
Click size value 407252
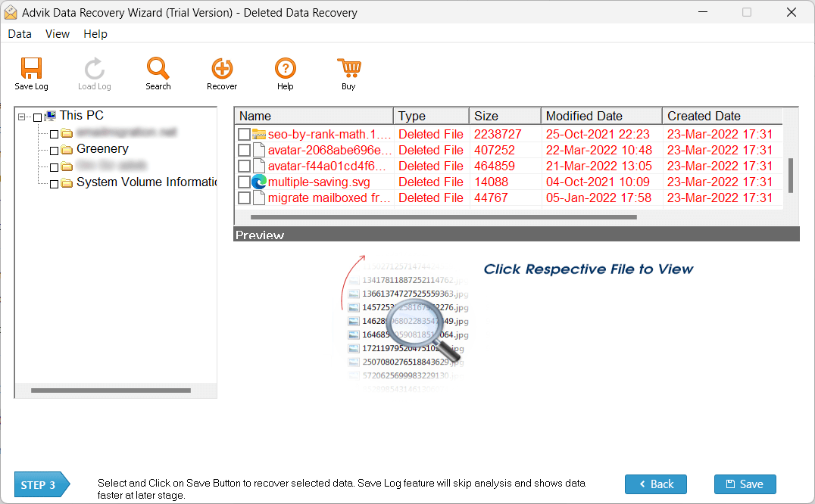click(x=495, y=151)
